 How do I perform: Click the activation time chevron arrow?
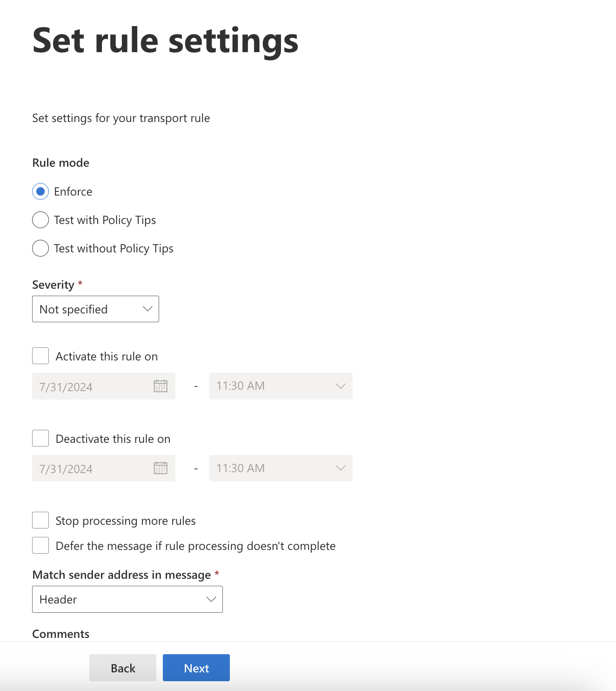click(341, 386)
